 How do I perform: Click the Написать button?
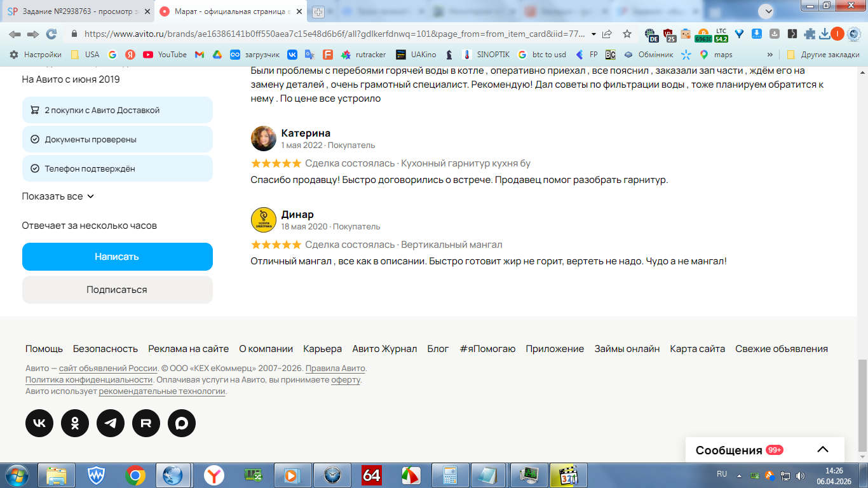117,257
